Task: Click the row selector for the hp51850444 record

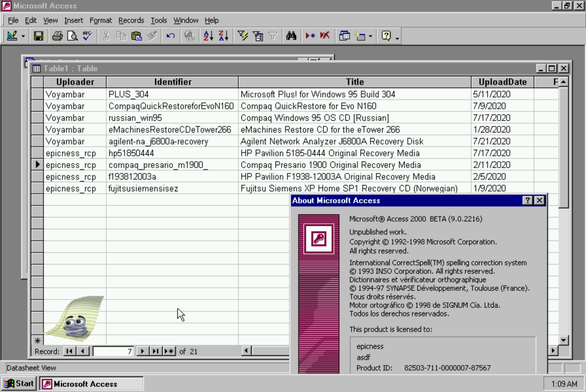Action: pyautogui.click(x=37, y=153)
